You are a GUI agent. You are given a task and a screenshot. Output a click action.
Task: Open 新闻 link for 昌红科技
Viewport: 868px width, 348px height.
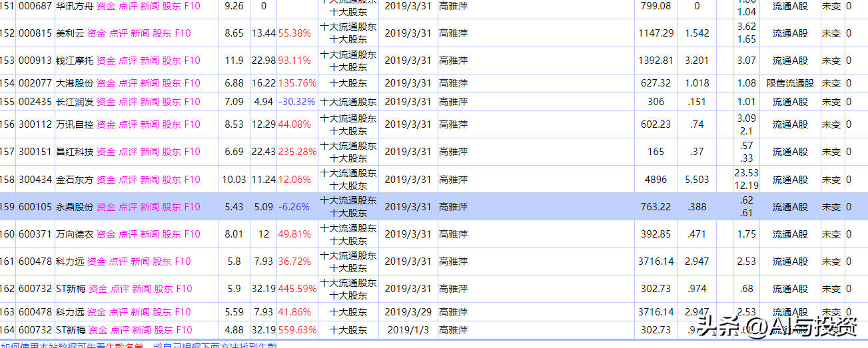pyautogui.click(x=149, y=152)
